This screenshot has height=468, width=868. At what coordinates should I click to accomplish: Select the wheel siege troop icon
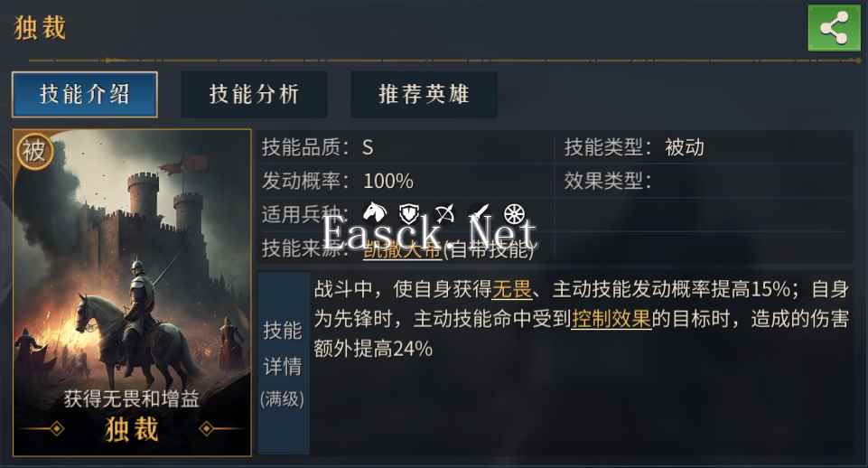pyautogui.click(x=514, y=214)
